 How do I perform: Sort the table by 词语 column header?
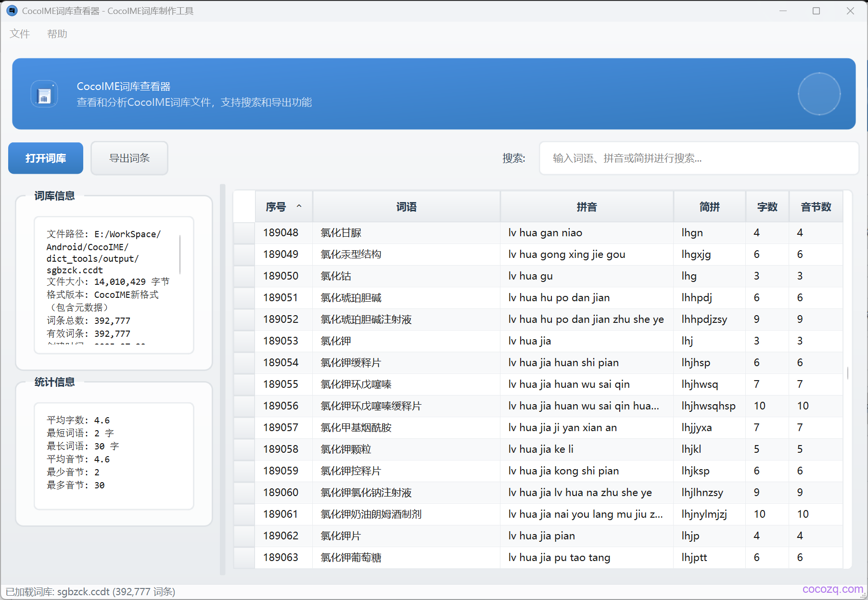pos(406,207)
